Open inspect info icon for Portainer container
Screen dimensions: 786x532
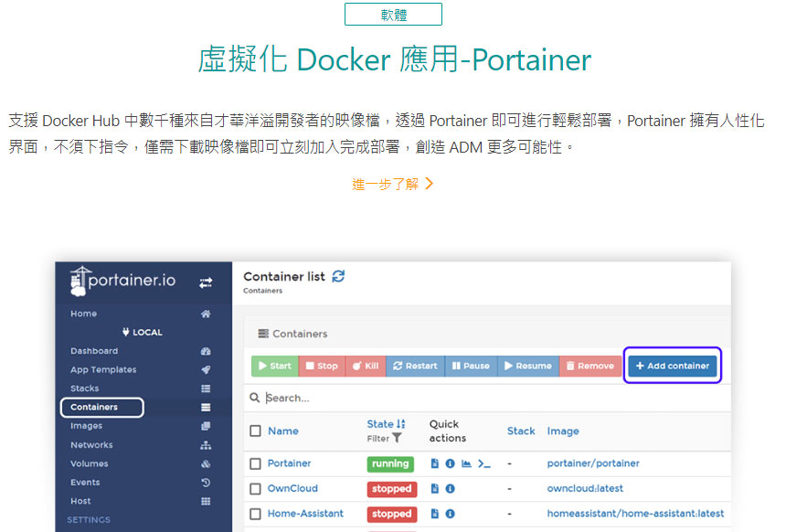coord(451,463)
